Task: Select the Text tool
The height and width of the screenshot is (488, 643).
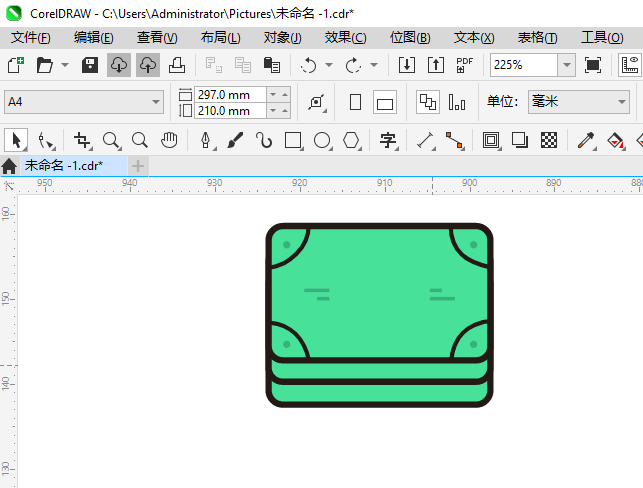Action: [x=388, y=140]
